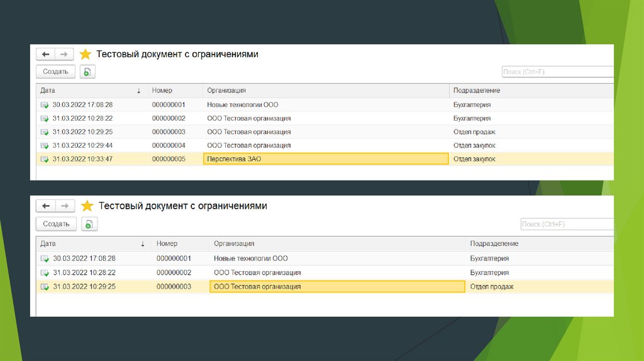Toggle the favorite star in the top panel

(86, 55)
